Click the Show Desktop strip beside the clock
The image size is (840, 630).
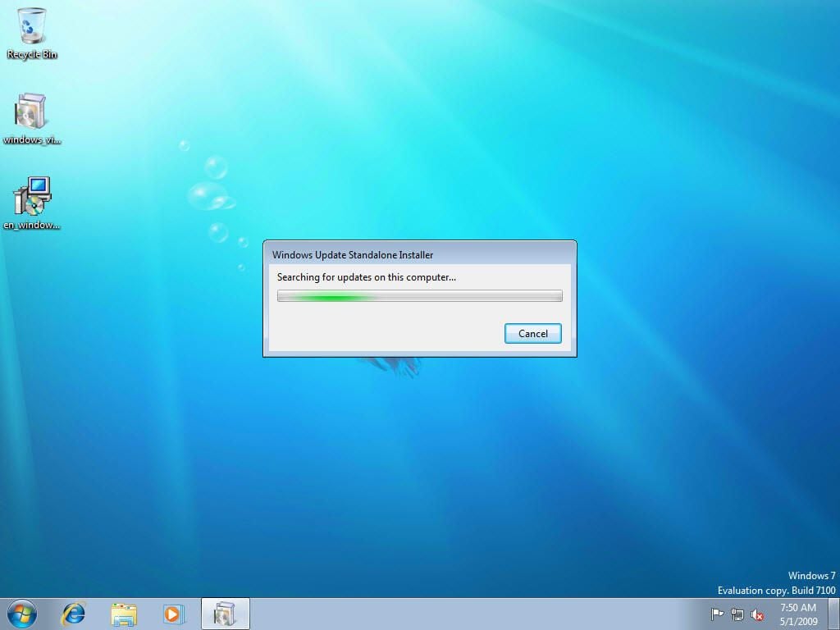[833, 614]
